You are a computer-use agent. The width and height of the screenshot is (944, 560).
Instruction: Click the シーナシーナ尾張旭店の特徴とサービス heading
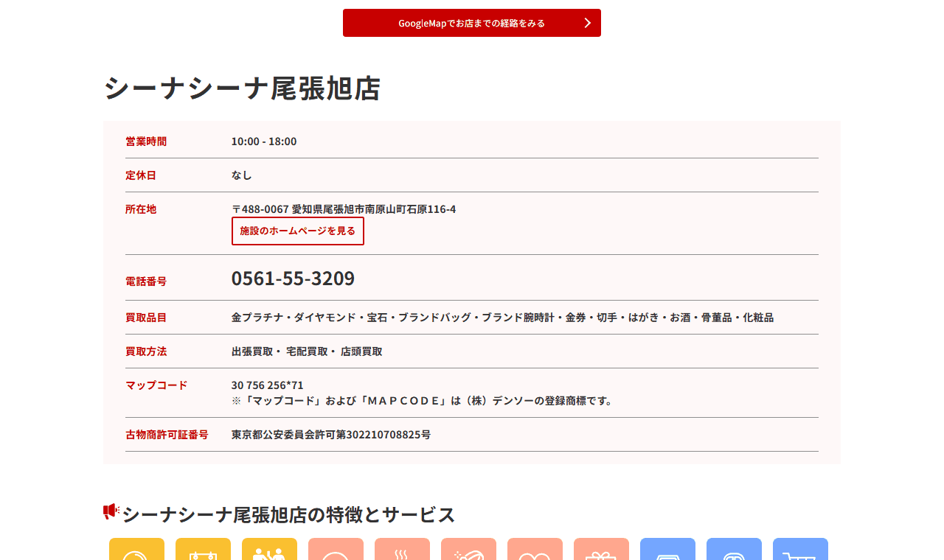click(289, 514)
